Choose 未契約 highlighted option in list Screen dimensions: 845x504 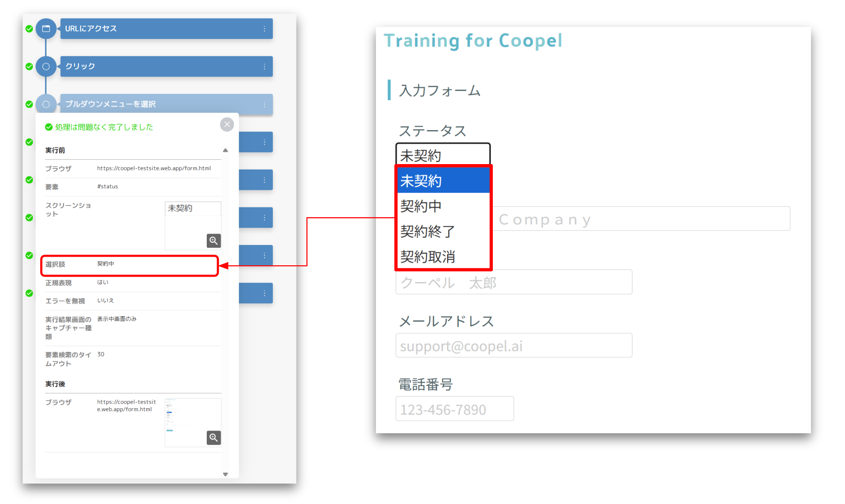tap(444, 181)
